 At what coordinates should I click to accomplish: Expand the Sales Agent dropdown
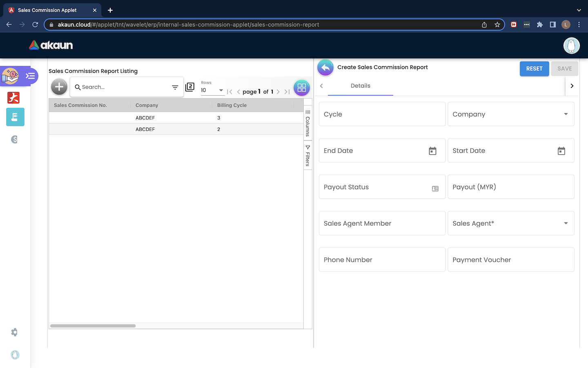(566, 223)
